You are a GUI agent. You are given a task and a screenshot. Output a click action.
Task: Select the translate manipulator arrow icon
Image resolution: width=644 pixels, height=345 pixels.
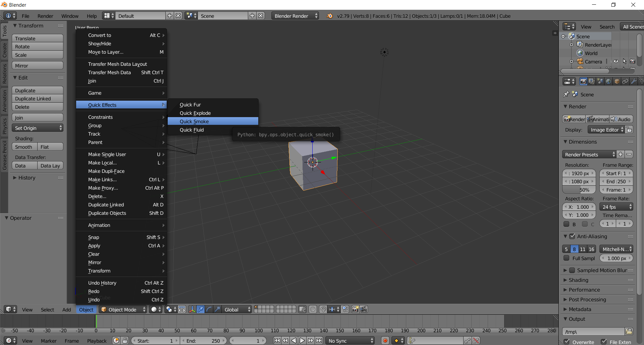201,309
